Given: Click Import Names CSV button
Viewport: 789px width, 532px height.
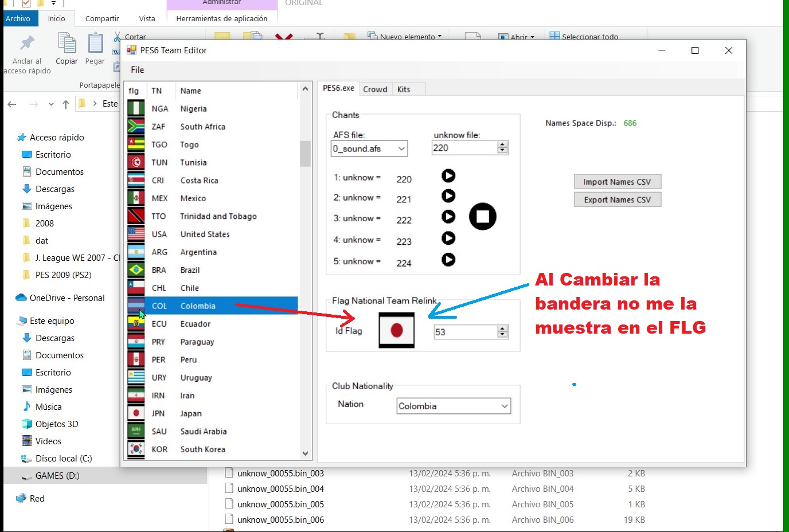Looking at the screenshot, I should 618,182.
